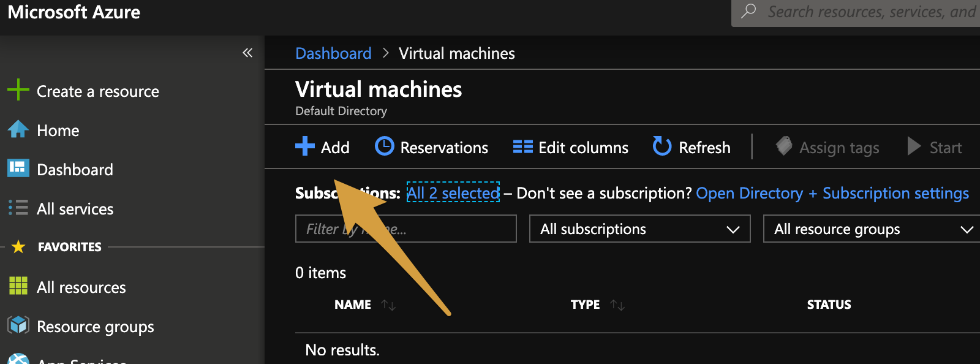Screen dimensions: 980x364
Task: Focus the Search resources box at top
Action: 870,12
